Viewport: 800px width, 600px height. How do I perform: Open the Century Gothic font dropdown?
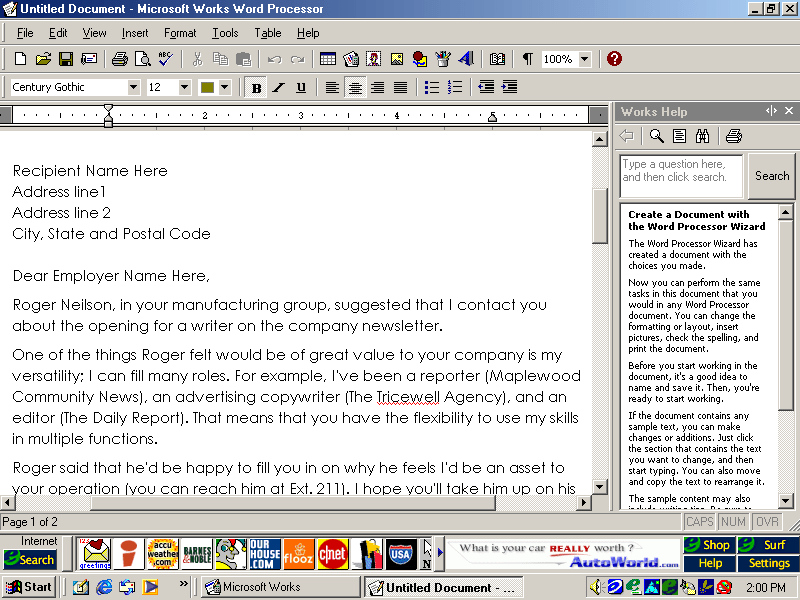pos(133,87)
